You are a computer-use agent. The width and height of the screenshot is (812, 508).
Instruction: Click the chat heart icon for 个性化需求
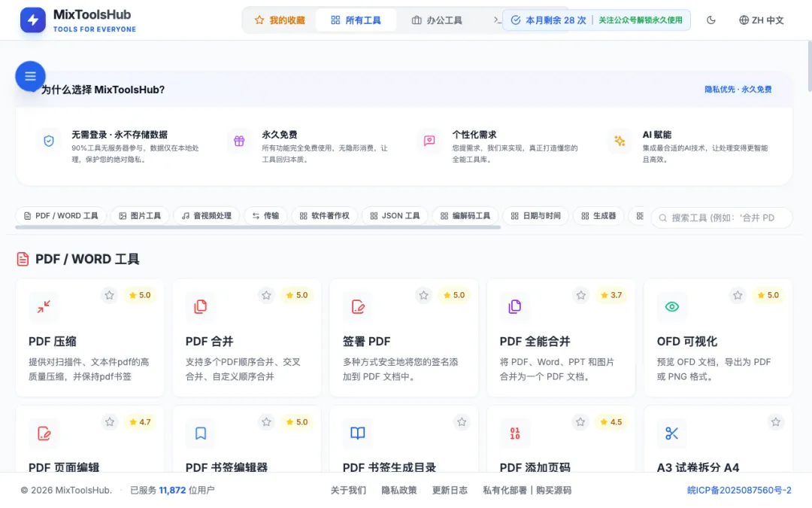click(x=429, y=141)
